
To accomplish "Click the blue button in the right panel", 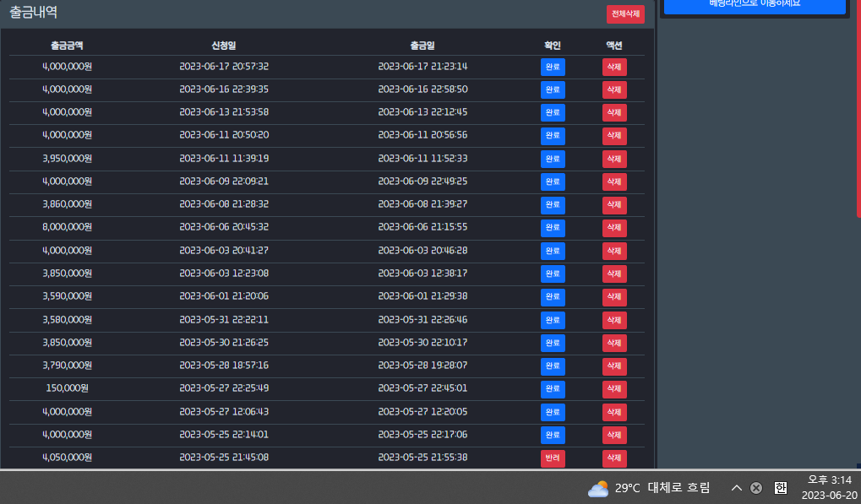I will [x=755, y=5].
